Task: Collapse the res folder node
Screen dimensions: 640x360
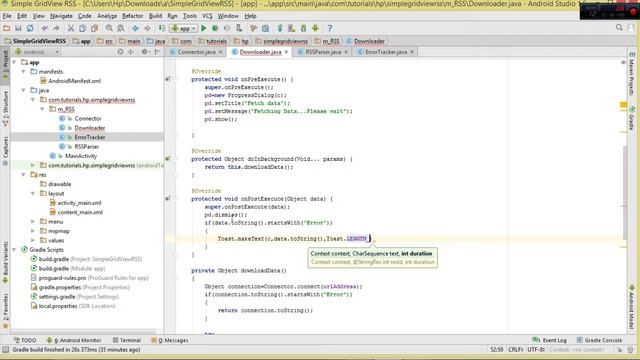Action: [24, 175]
